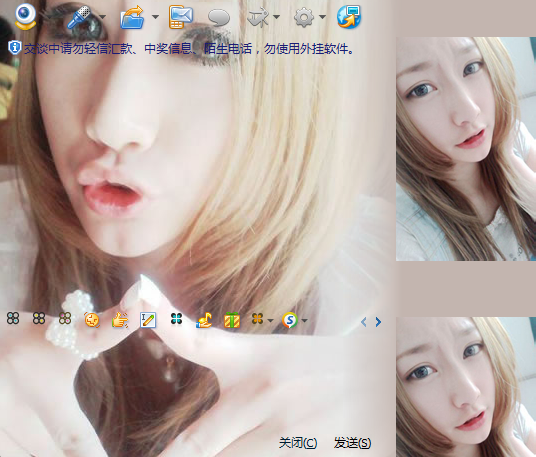Image resolution: width=536 pixels, height=457 pixels.
Task: Open the gift box icon
Action: [232, 320]
